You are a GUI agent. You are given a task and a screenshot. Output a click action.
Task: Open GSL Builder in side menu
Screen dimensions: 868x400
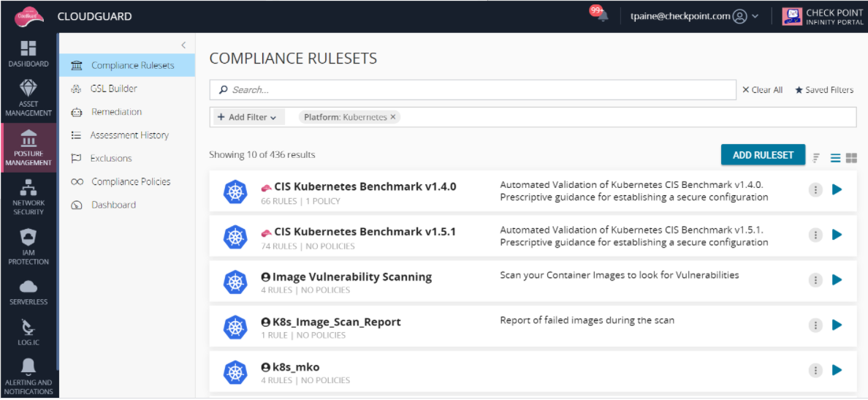[113, 88]
